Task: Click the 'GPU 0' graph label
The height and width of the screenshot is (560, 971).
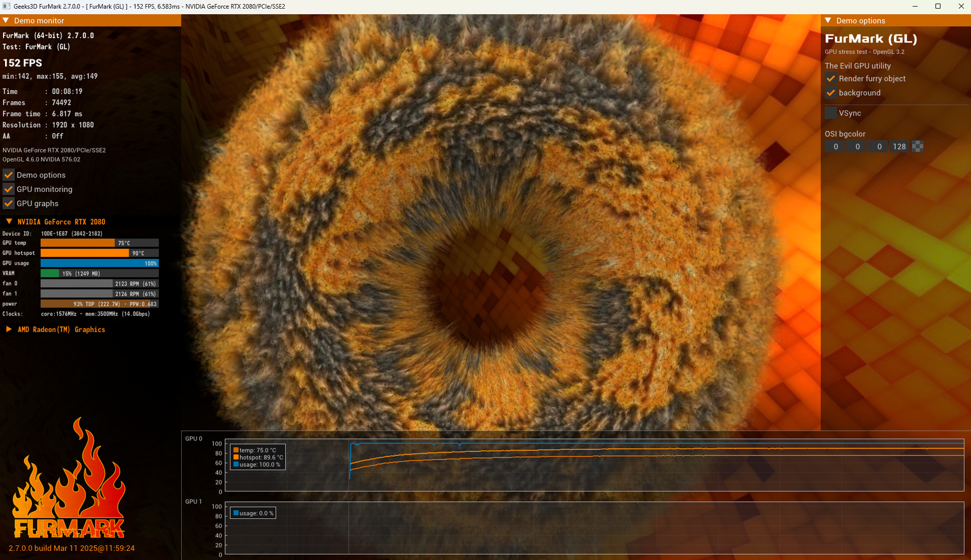Action: (193, 438)
